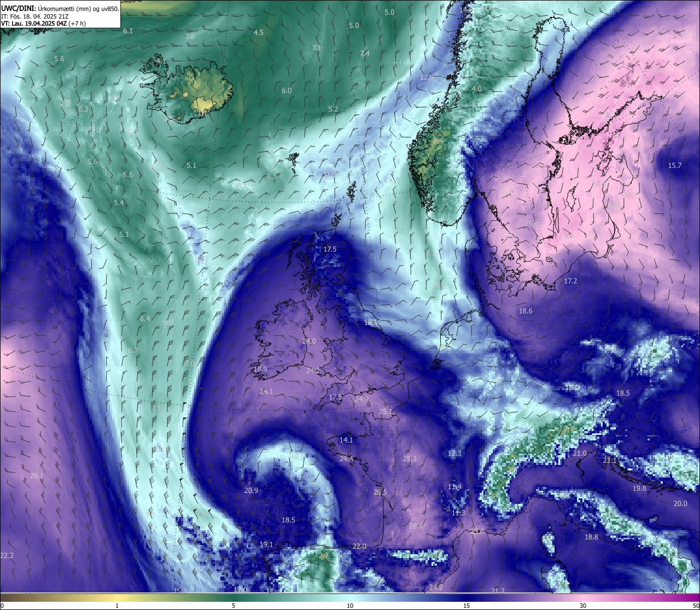The image size is (700, 610).
Task: Click the 7.4 map value
Action: tap(365, 53)
